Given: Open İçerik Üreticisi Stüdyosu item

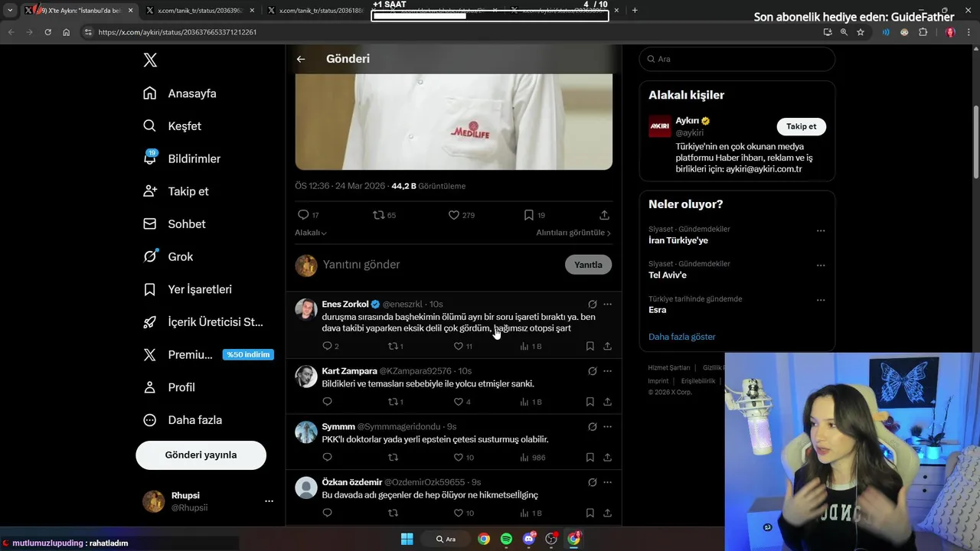Looking at the screenshot, I should tap(203, 322).
